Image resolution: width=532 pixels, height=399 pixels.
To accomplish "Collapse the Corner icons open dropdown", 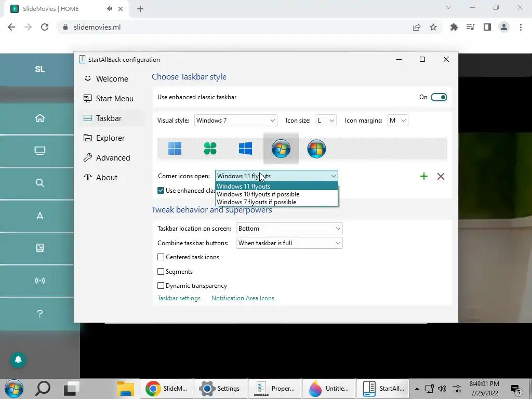I will coord(276,176).
